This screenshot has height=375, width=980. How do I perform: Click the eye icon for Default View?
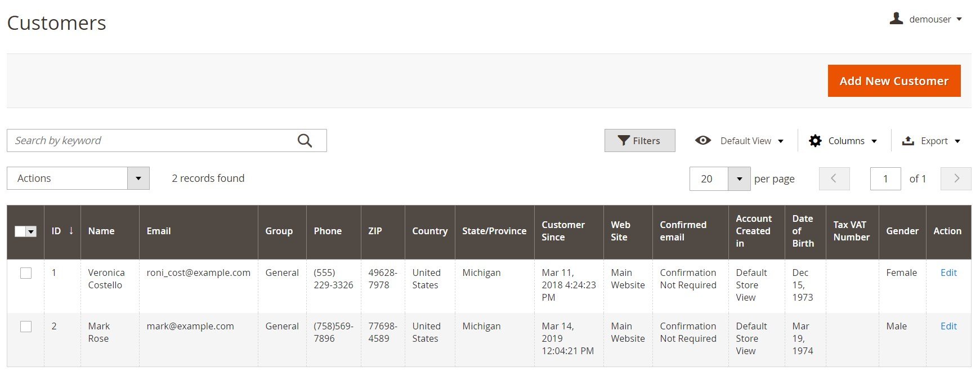pyautogui.click(x=703, y=141)
